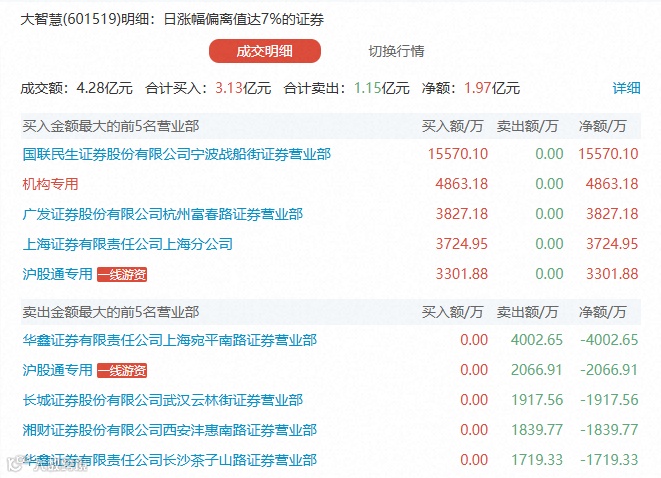Viewport: 661px width, 478px height.
Task: Select the 成交明细 tab
Action: (265, 51)
